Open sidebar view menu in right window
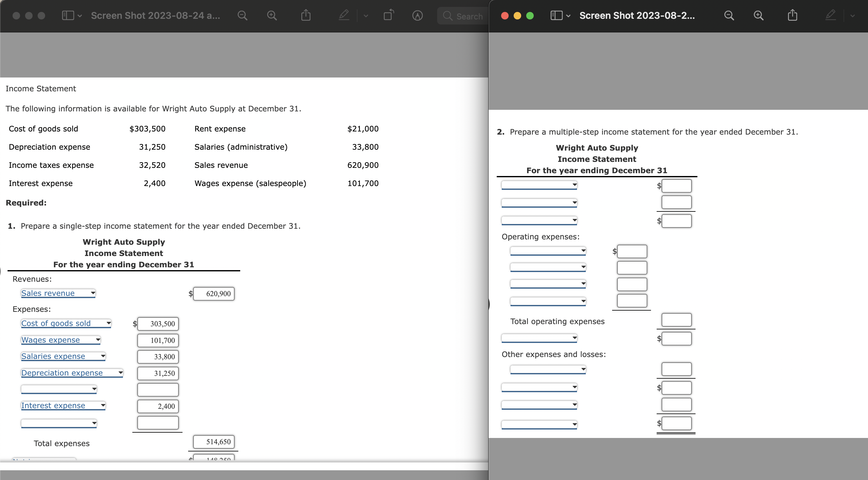This screenshot has height=480, width=868. [x=560, y=15]
